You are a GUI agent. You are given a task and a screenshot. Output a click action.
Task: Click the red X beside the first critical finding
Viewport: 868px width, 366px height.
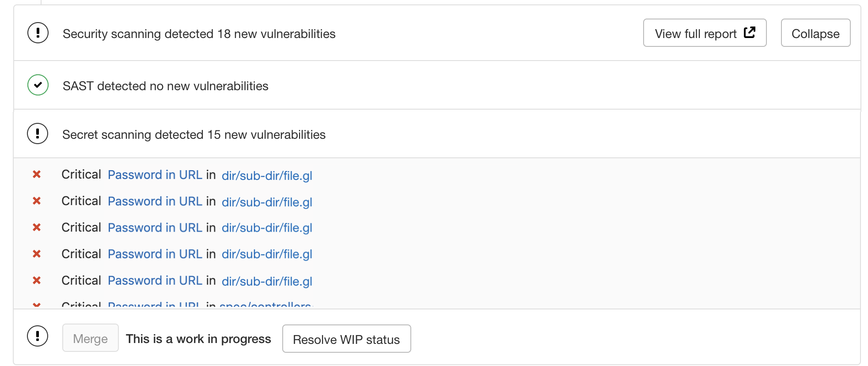(x=37, y=175)
